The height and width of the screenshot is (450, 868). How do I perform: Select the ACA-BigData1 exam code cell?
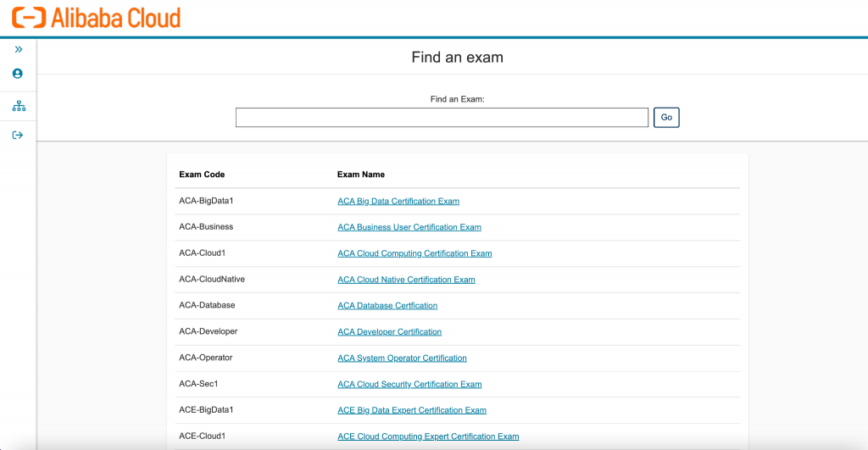(x=206, y=201)
